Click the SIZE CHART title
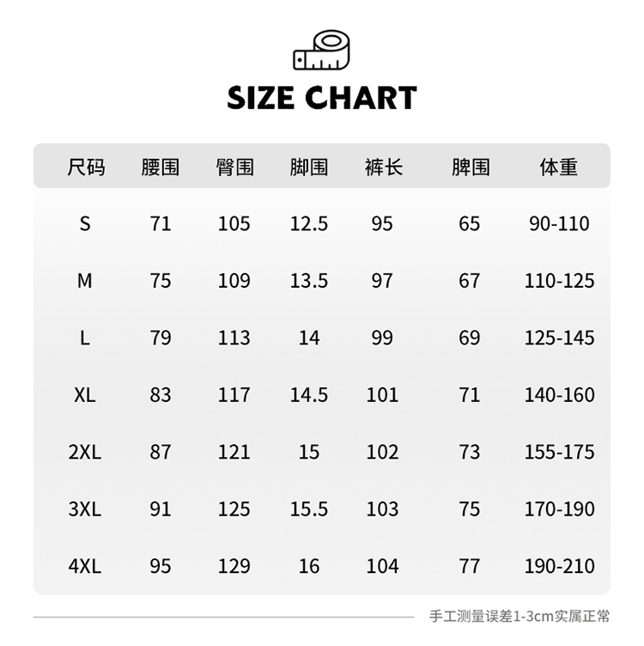 322,98
